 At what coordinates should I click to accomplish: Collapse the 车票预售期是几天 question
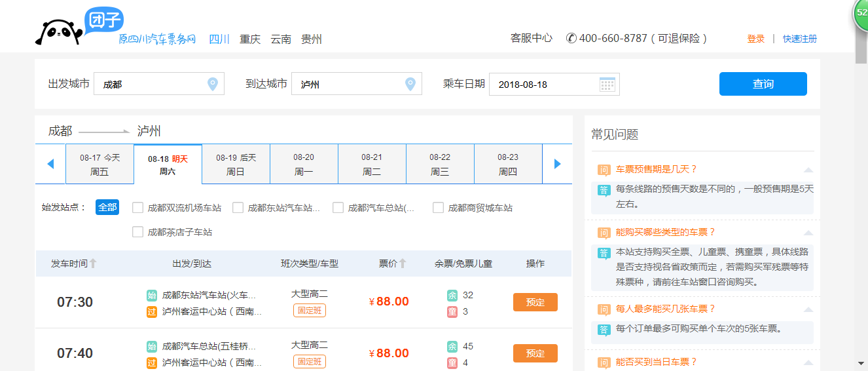tap(808, 170)
